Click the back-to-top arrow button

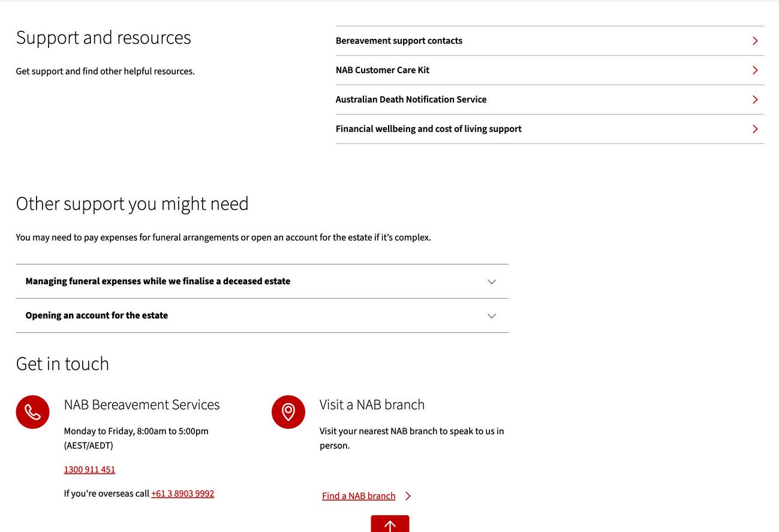[390, 524]
